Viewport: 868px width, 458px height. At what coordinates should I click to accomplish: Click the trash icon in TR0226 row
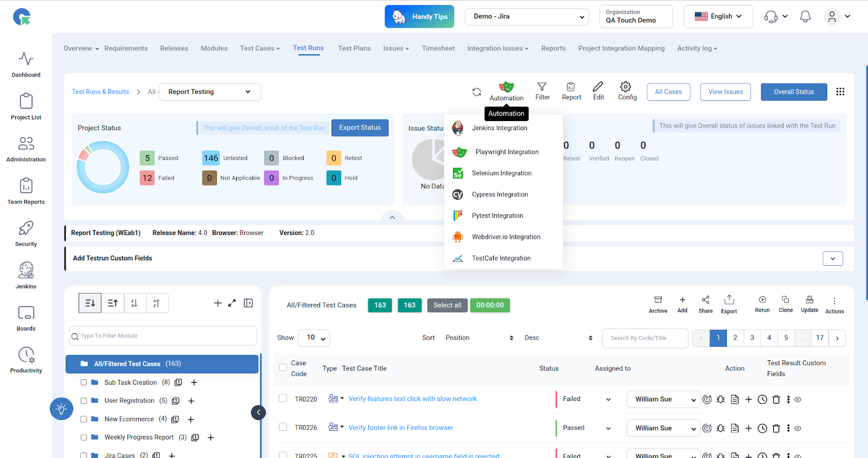point(776,428)
